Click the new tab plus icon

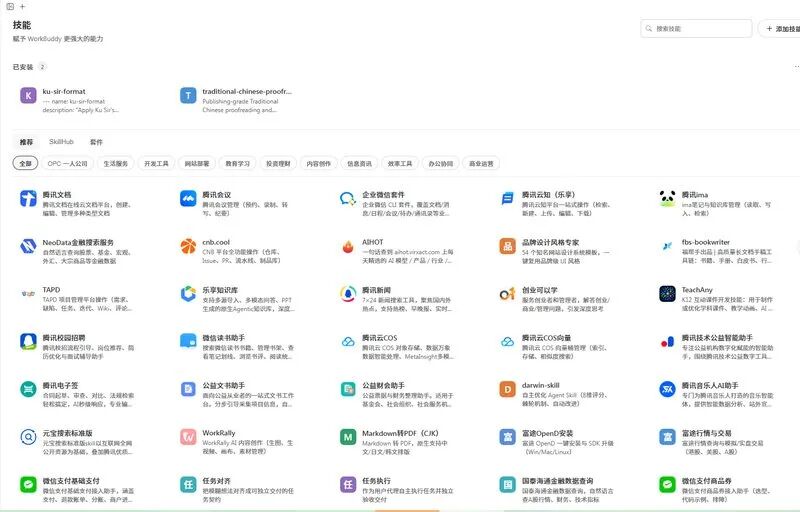[x=22, y=7]
